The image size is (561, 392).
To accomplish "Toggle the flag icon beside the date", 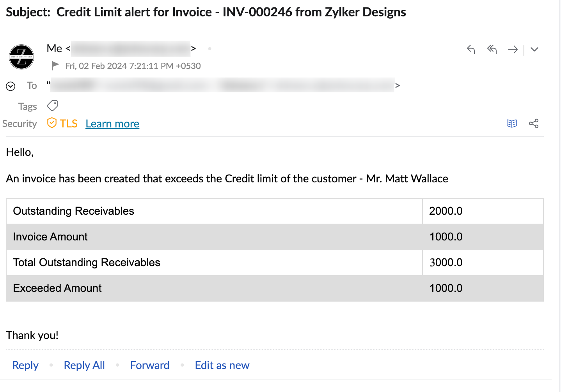I will [x=55, y=65].
